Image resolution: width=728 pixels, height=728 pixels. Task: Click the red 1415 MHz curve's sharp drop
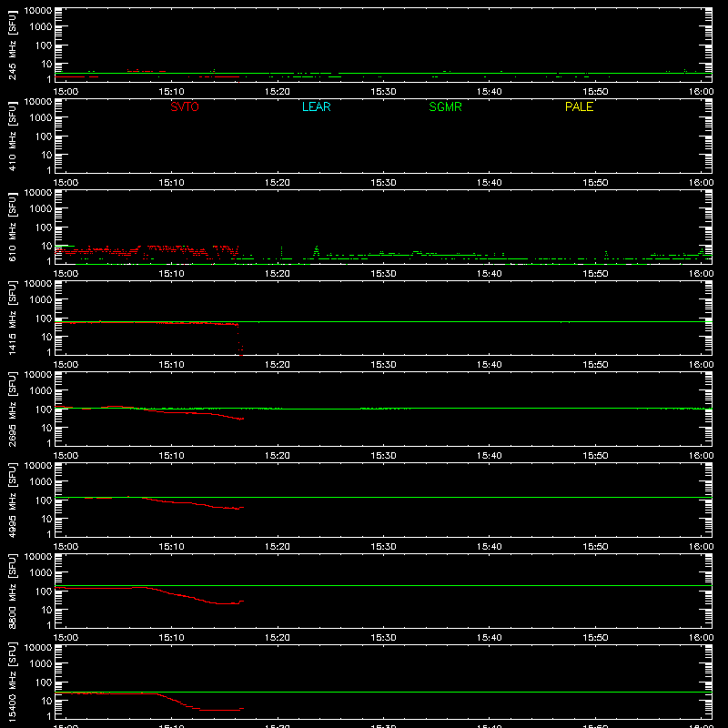tap(239, 339)
